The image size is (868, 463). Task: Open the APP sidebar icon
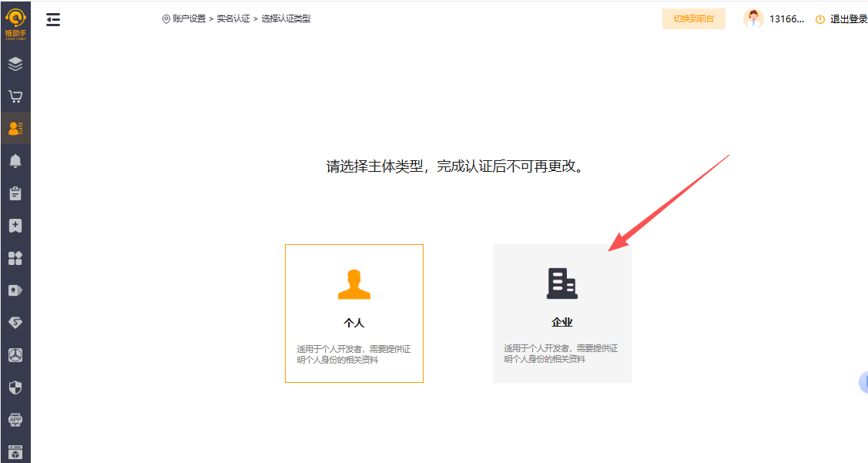(15, 420)
